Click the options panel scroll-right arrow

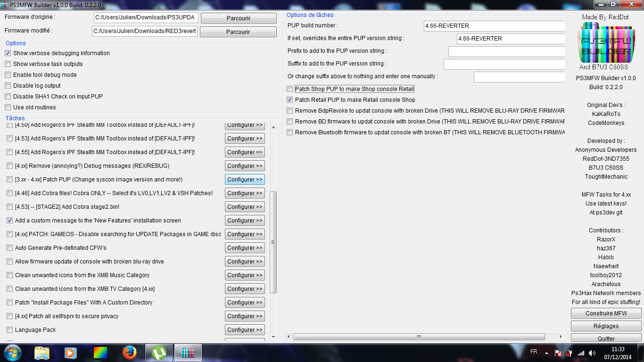click(x=561, y=337)
